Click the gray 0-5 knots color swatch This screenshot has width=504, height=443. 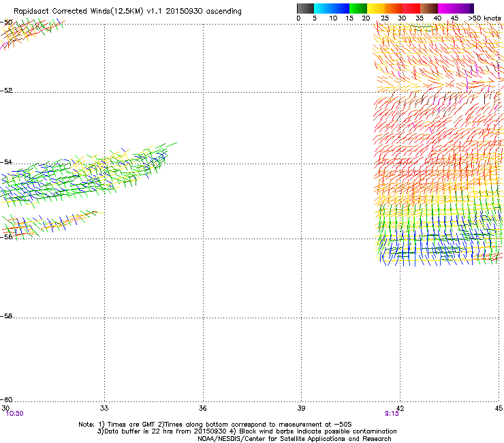305,8
